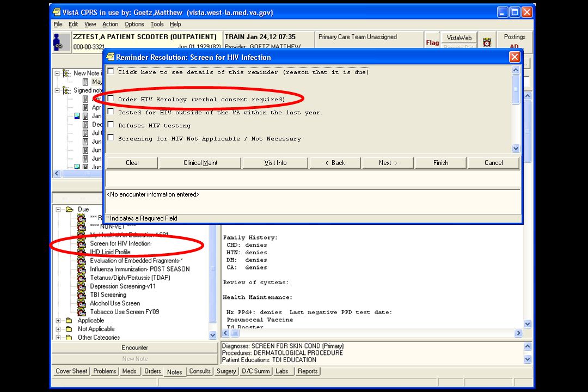Viewport: 588px width, 392px height.
Task: Open the Help menu
Action: (x=175, y=24)
